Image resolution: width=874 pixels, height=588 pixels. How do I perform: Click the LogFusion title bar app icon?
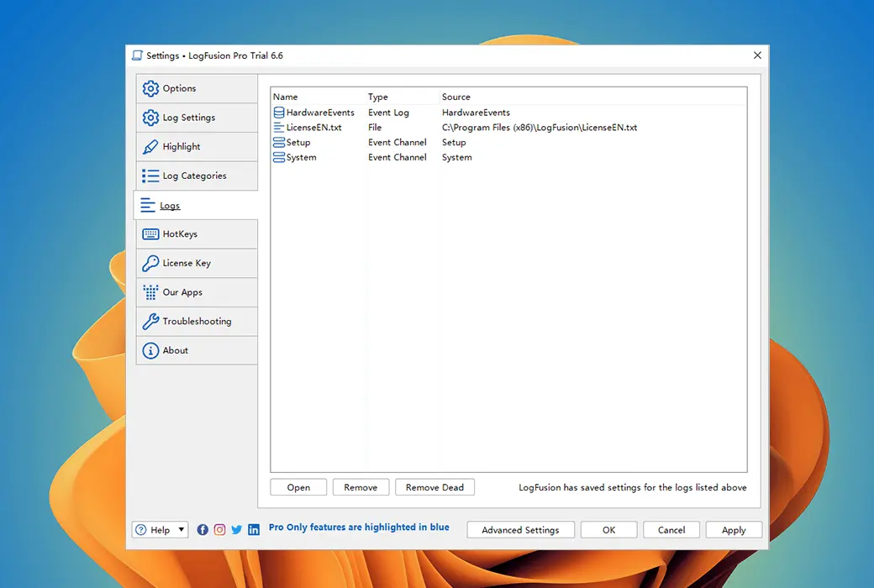(137, 55)
